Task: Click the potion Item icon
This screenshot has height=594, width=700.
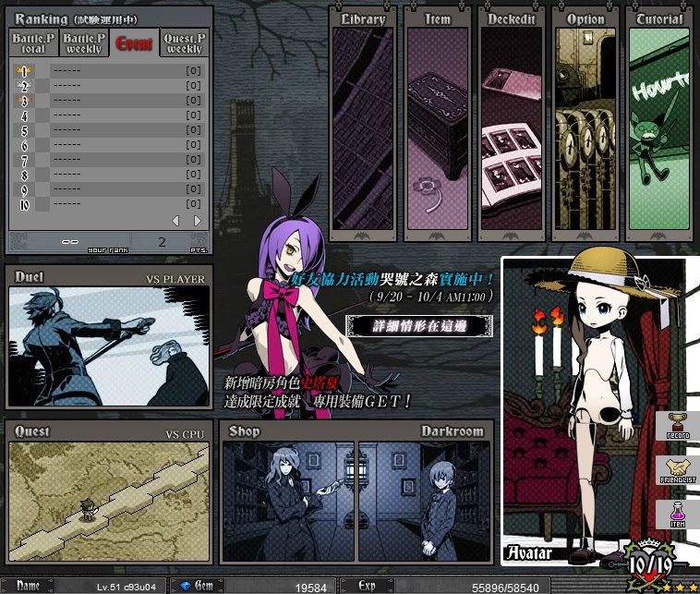Action: [678, 515]
